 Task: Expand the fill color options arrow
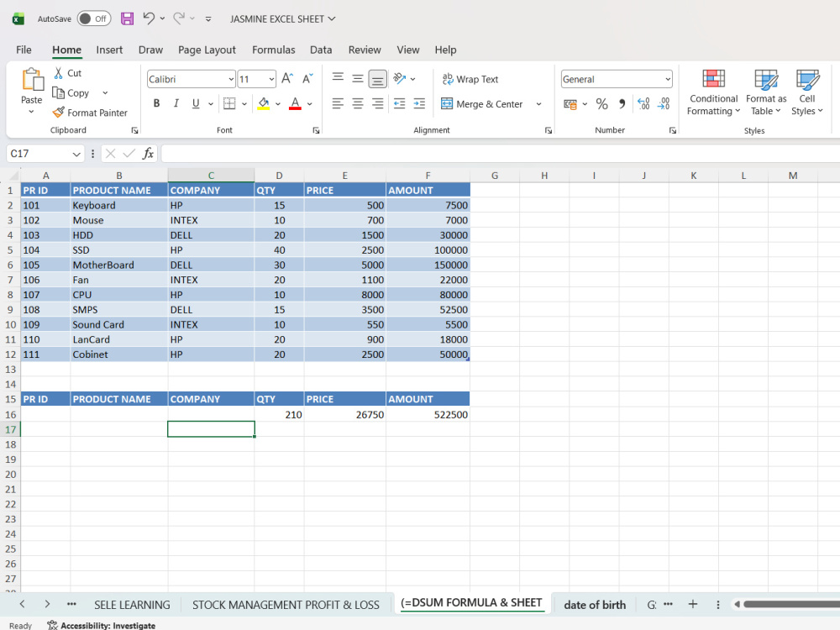277,104
